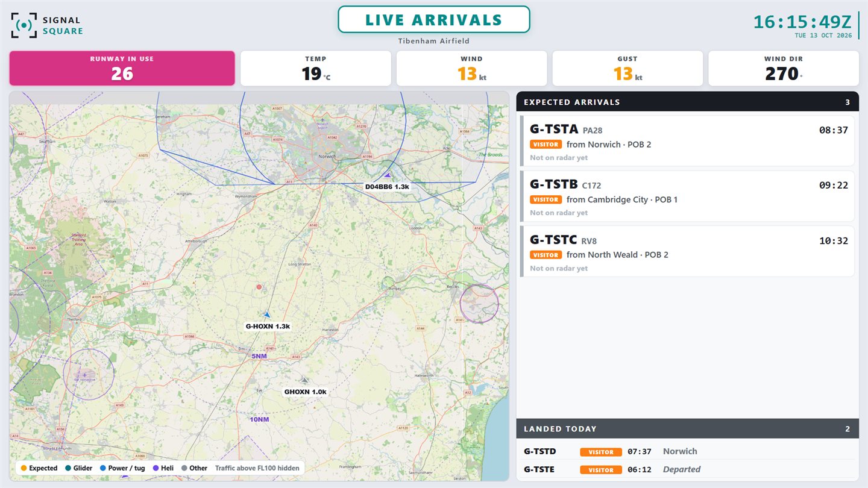Select the LIVE ARRIVALS title button

(434, 19)
